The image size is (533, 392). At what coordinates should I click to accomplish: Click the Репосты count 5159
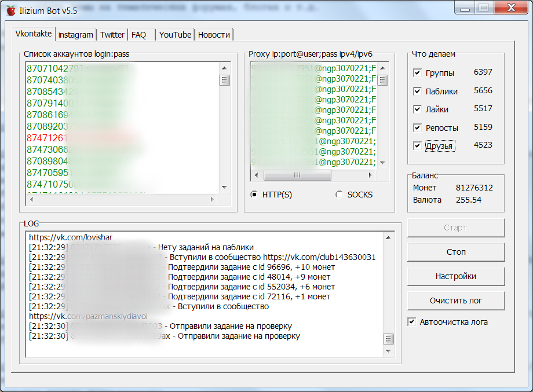click(x=483, y=127)
